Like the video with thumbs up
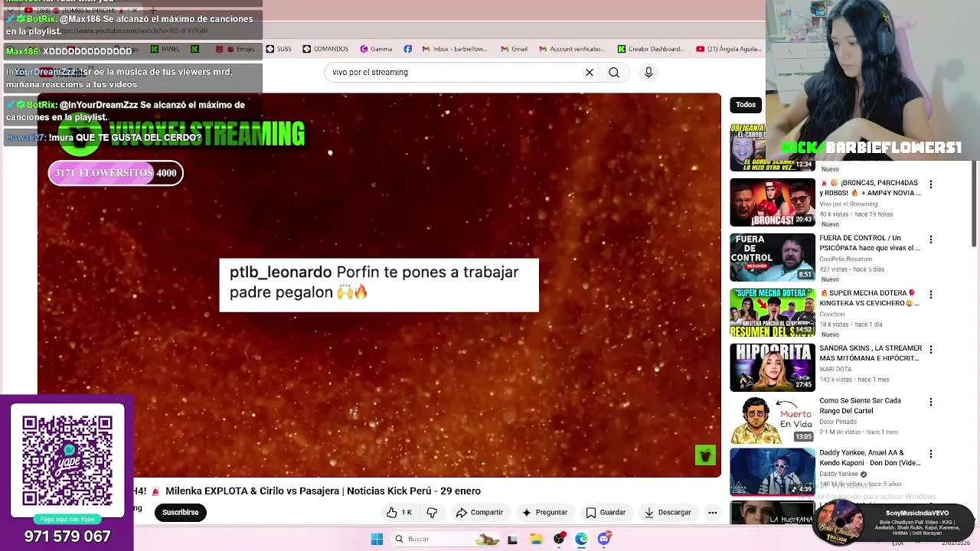This screenshot has width=980, height=551. coord(399,513)
